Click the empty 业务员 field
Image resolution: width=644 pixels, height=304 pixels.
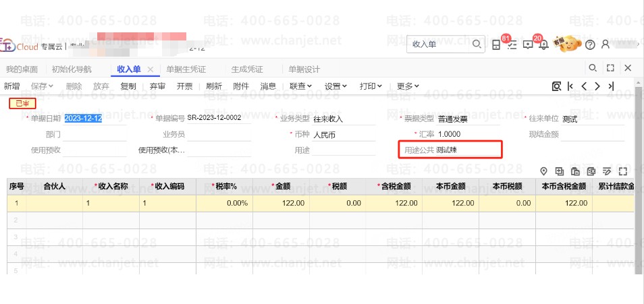point(219,135)
